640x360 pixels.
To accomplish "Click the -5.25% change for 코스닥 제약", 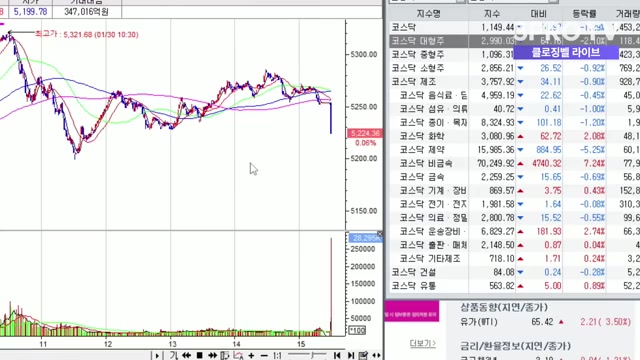I will click(592, 150).
